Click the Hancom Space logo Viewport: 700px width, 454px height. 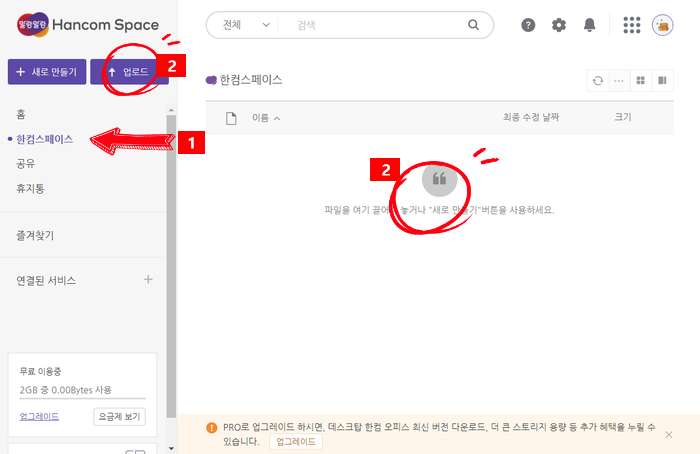point(88,25)
